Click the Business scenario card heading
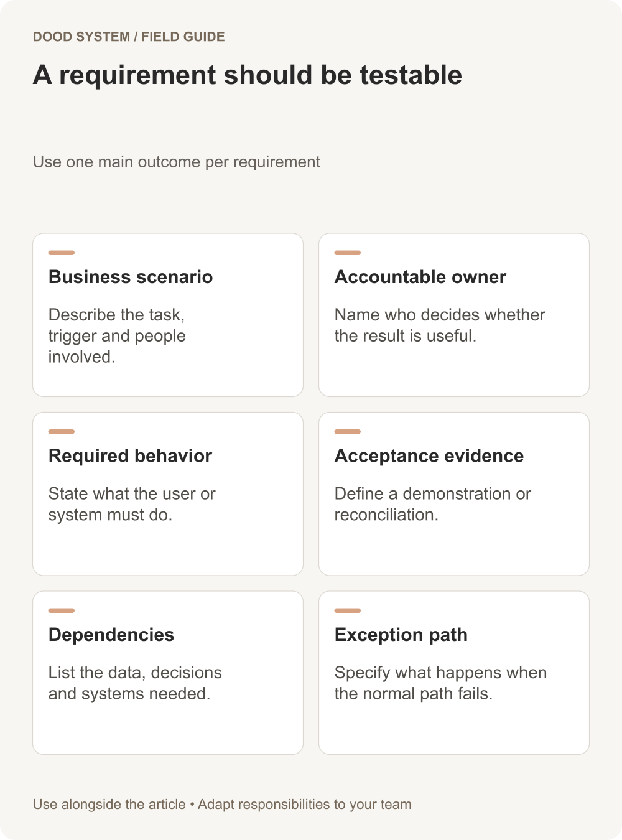The width and height of the screenshot is (622, 840). [131, 277]
